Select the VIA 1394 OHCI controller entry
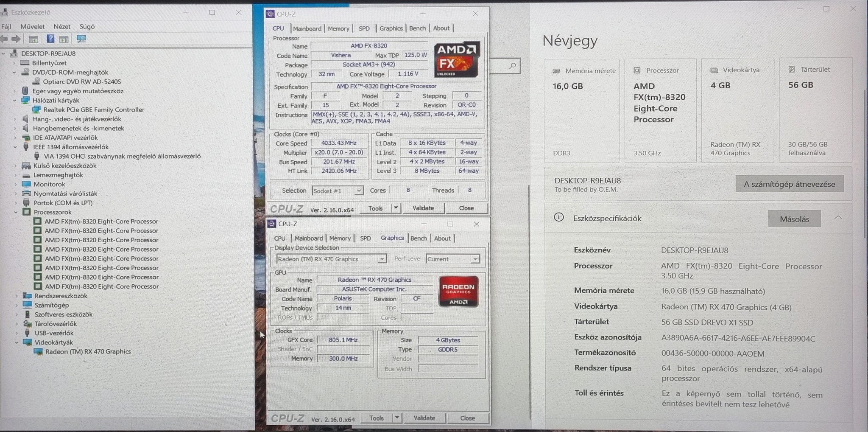The height and width of the screenshot is (432, 868). [122, 156]
